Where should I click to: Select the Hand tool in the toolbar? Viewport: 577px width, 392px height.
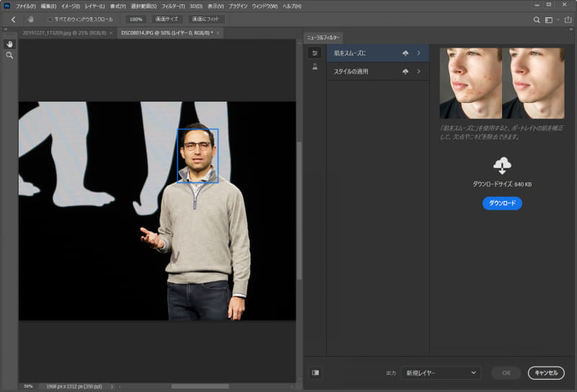click(x=9, y=44)
